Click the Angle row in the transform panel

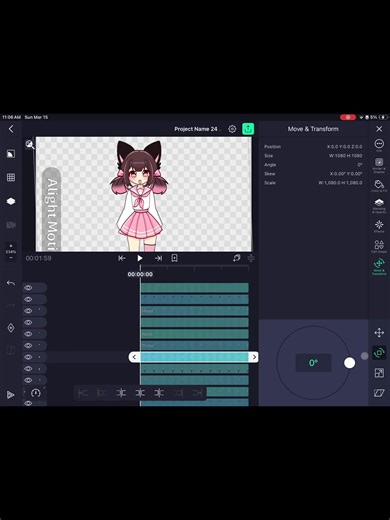tap(313, 165)
